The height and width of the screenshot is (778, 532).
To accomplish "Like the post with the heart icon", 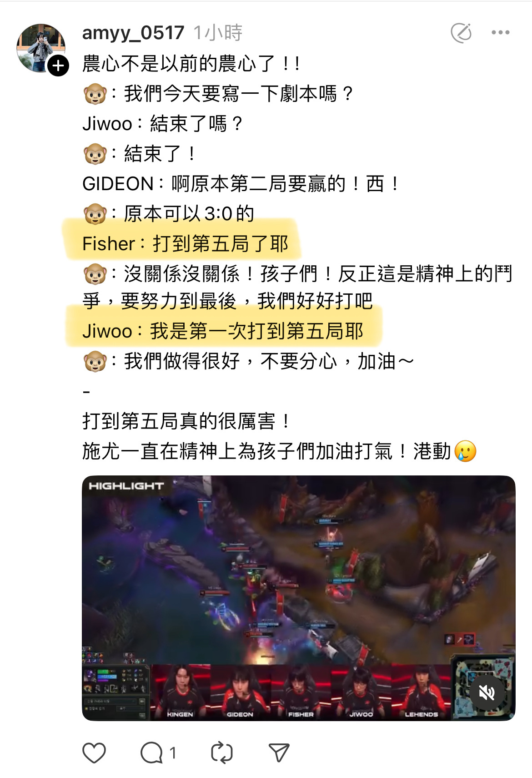I will [x=94, y=753].
